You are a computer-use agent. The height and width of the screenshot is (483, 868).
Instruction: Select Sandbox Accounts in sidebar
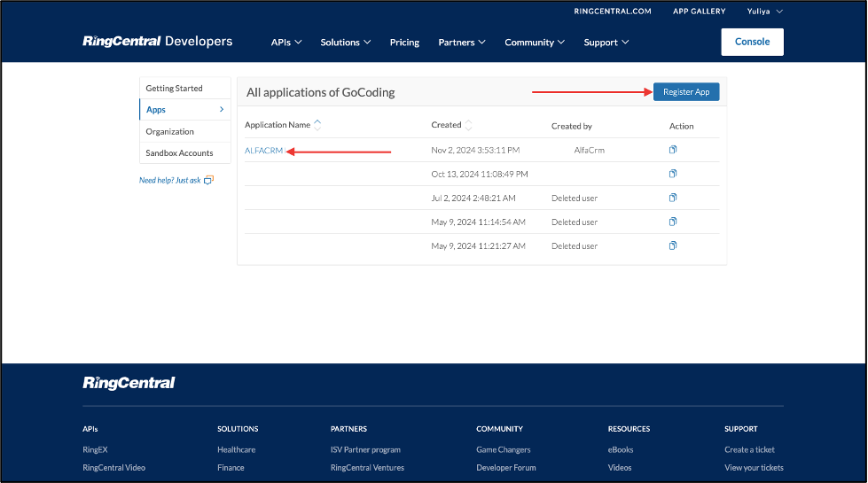[185, 153]
